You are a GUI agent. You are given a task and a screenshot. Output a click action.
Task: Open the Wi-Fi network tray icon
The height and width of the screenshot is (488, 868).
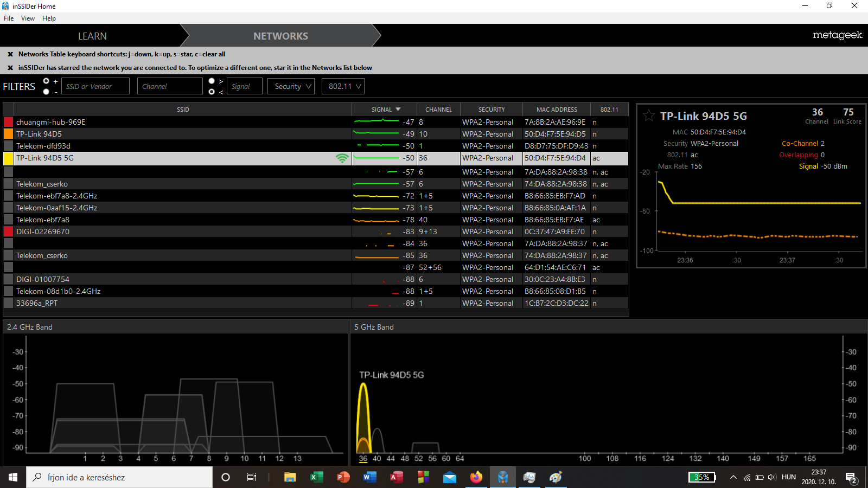click(747, 477)
